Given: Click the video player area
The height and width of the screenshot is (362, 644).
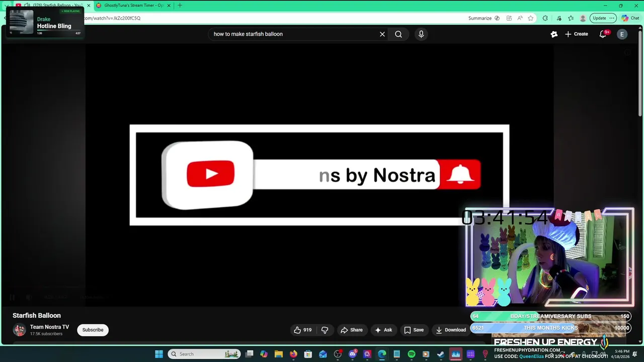Looking at the screenshot, I should click(x=319, y=174).
